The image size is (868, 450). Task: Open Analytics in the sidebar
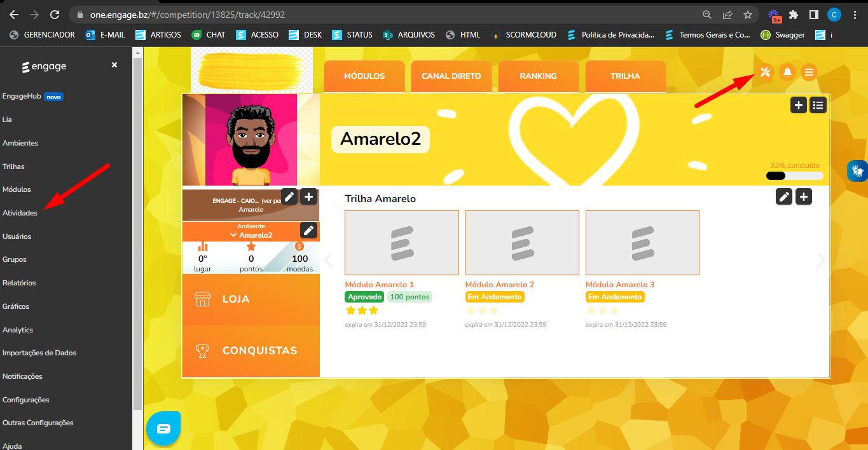coord(18,330)
